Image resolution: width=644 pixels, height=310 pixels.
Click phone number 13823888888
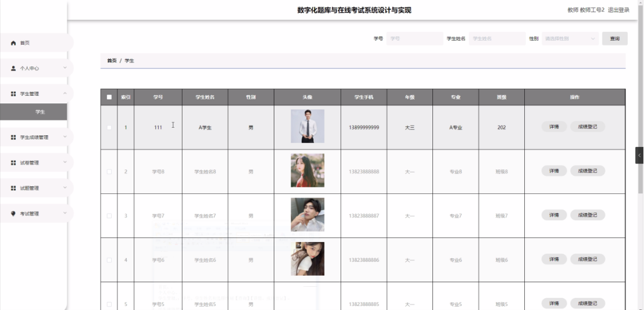click(x=364, y=172)
